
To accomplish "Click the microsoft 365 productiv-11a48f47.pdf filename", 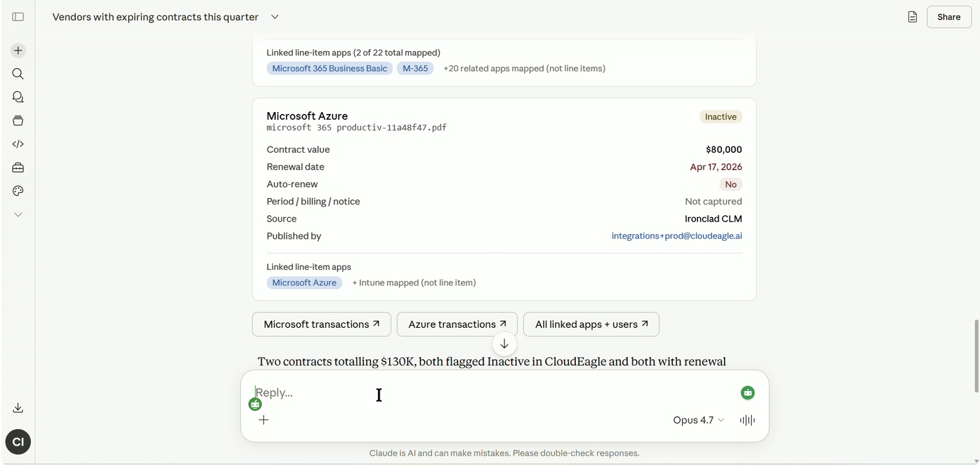I will (x=357, y=127).
